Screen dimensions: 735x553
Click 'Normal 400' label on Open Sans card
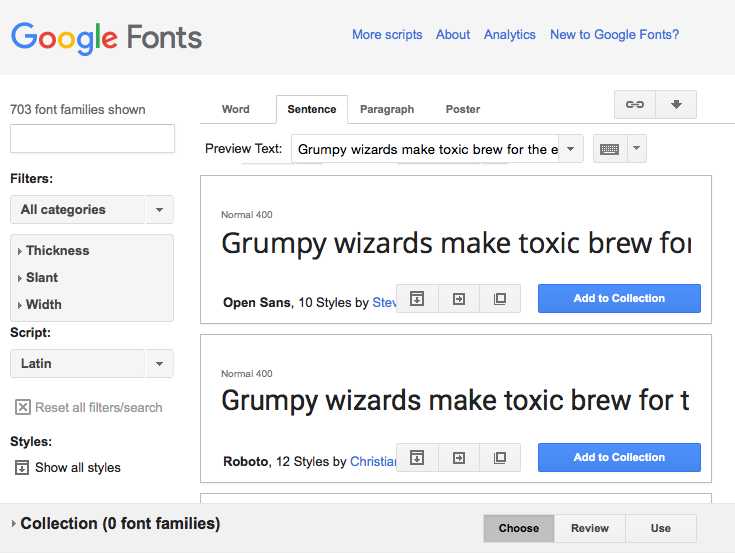pyautogui.click(x=247, y=215)
